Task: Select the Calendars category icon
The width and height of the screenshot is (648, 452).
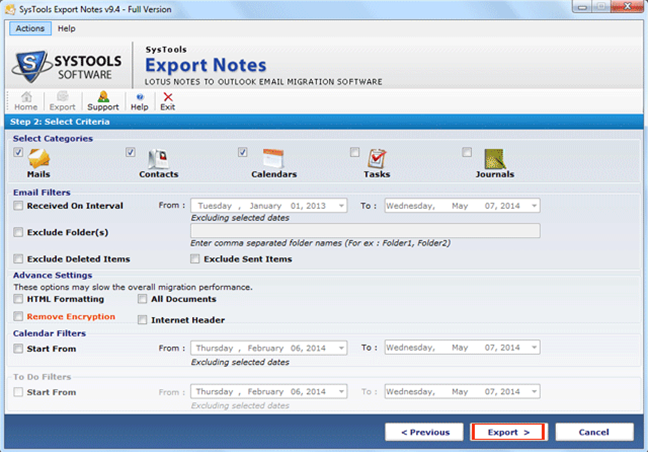Action: click(273, 158)
